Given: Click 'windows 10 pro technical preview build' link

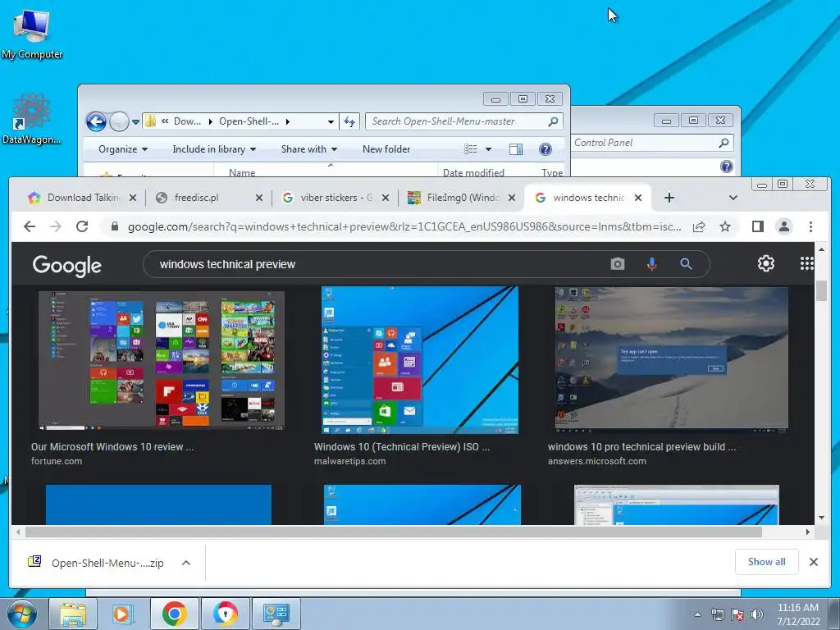Looking at the screenshot, I should [641, 447].
